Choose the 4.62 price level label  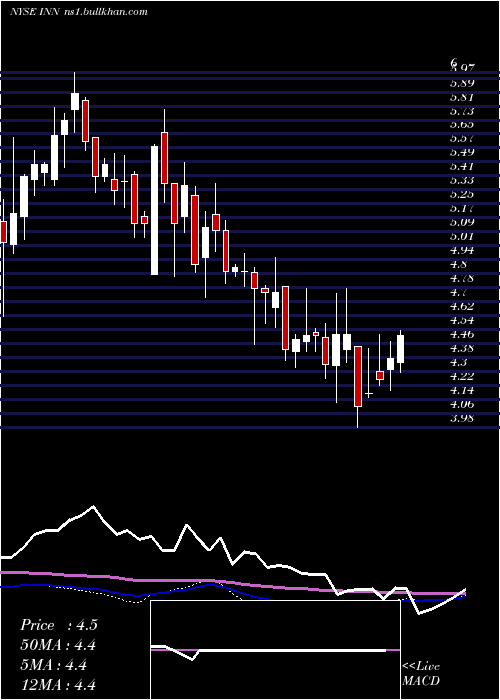(462, 307)
